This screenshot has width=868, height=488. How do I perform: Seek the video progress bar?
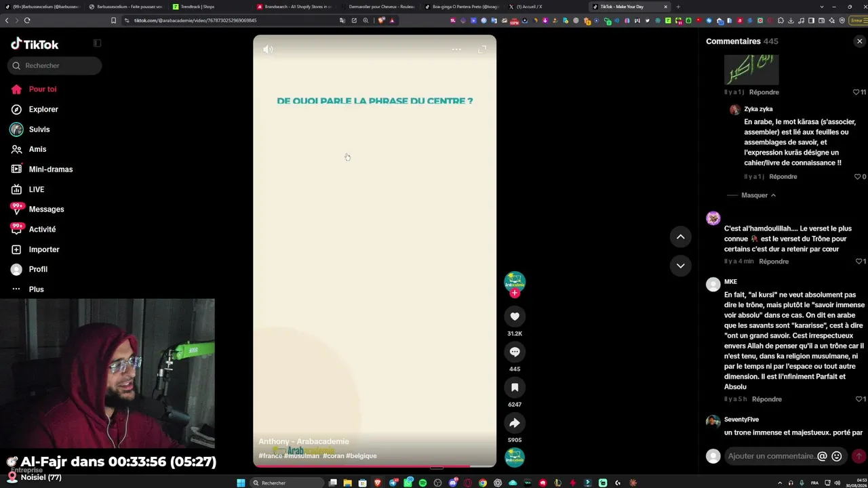(x=375, y=466)
